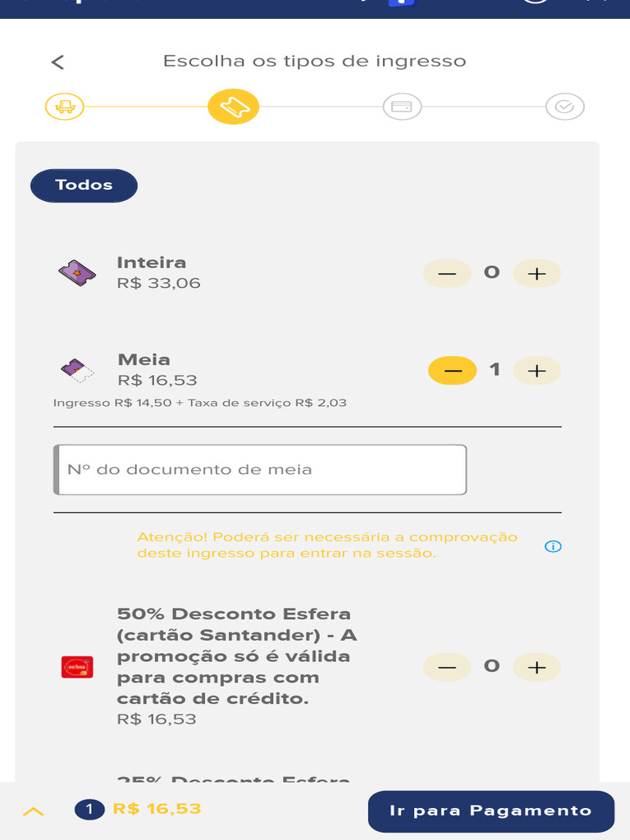Increase 50% Desconto Esfera quantity
The image size is (630, 840).
coord(536,667)
